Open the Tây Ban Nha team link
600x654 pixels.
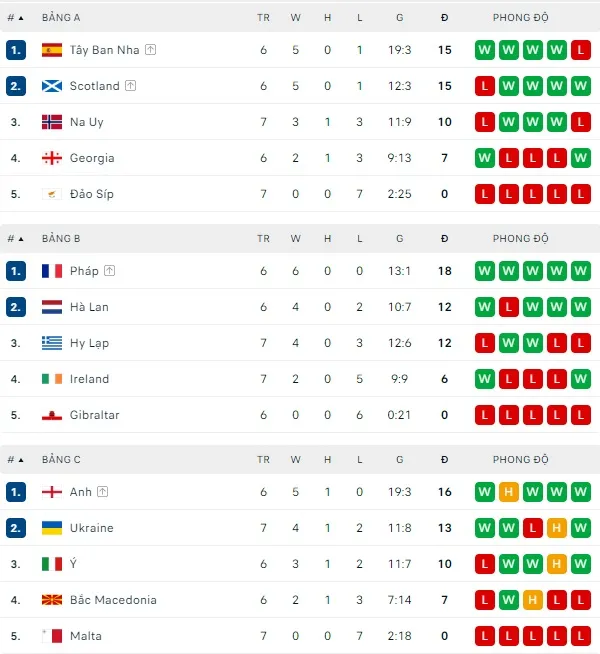tap(105, 50)
